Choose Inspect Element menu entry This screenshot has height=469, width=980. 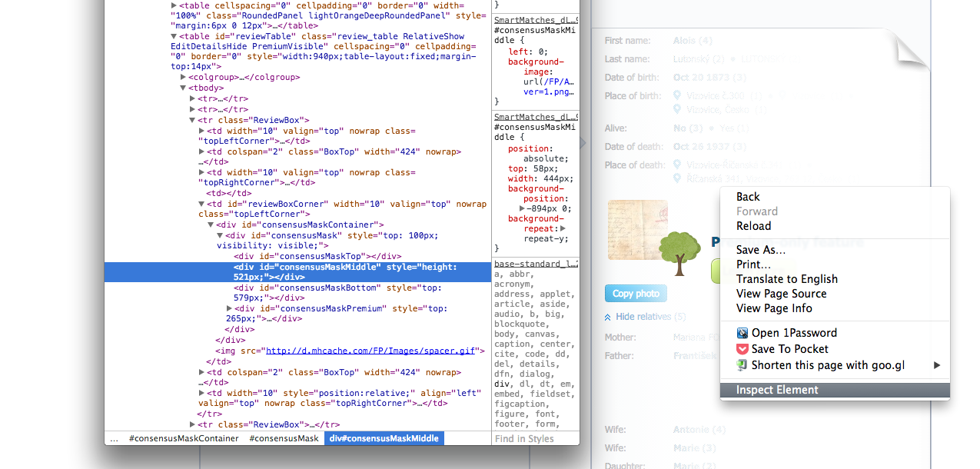click(x=835, y=390)
